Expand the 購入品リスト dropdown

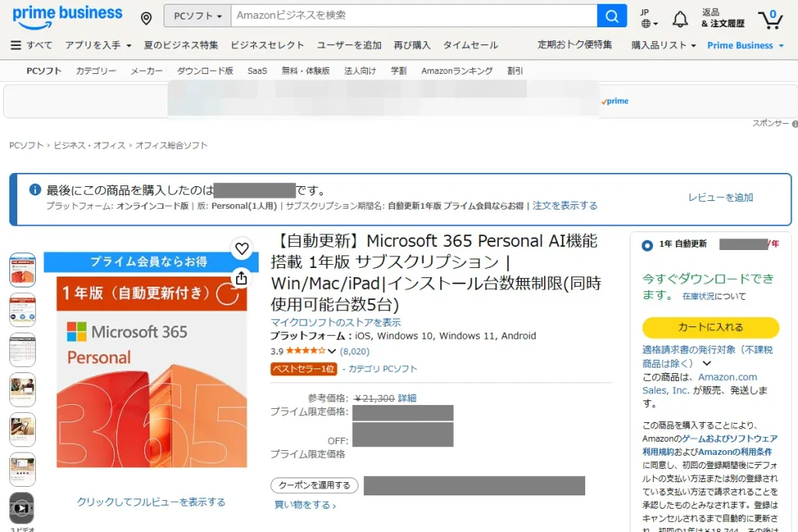click(664, 45)
